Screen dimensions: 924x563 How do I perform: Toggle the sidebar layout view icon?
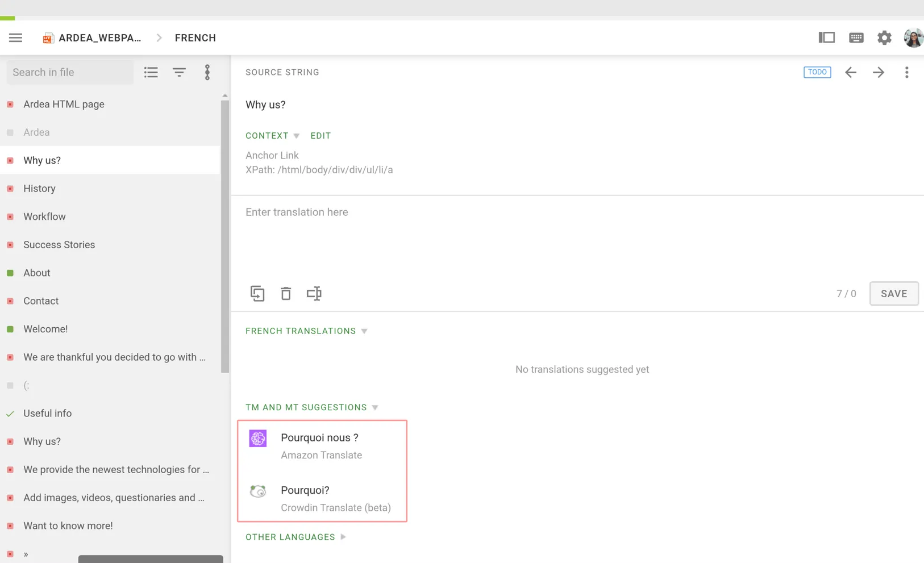coord(826,37)
